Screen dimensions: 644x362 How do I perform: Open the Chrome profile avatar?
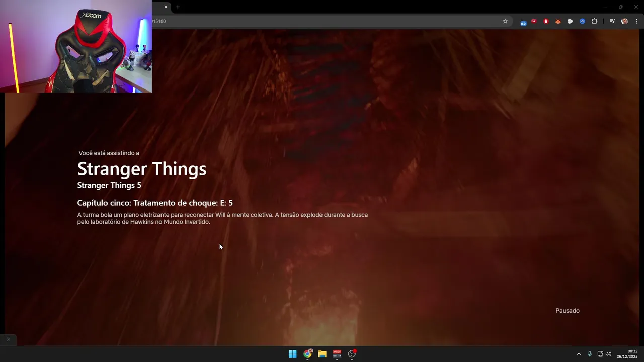tap(624, 21)
